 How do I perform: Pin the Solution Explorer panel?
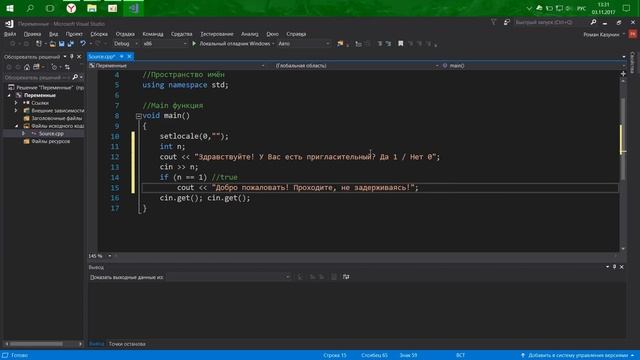tap(72, 57)
